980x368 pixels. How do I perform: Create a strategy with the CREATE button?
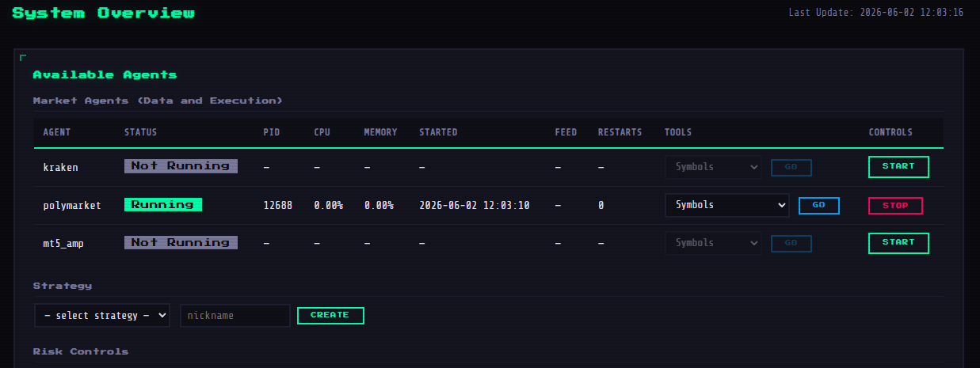[x=330, y=315]
